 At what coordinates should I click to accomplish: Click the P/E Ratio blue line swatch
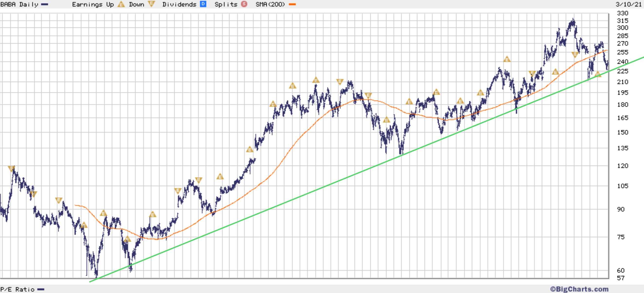(41, 290)
